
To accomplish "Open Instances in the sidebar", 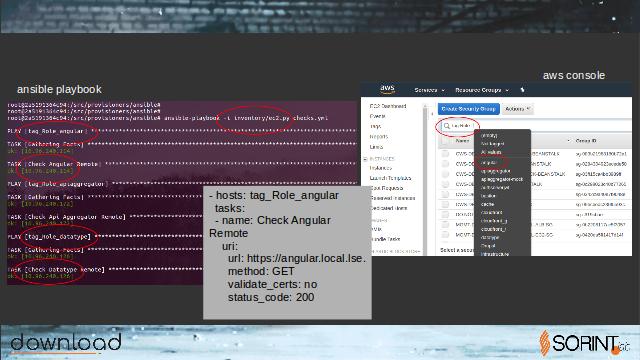I will [x=380, y=168].
